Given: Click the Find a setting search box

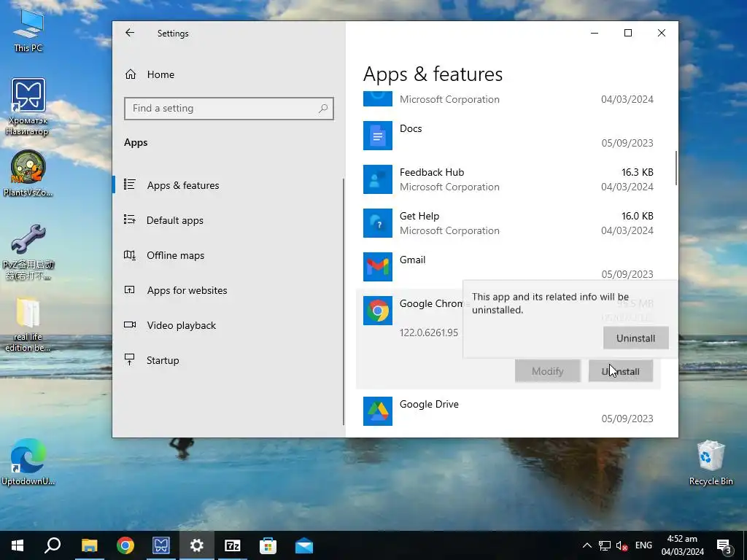Looking at the screenshot, I should (228, 109).
